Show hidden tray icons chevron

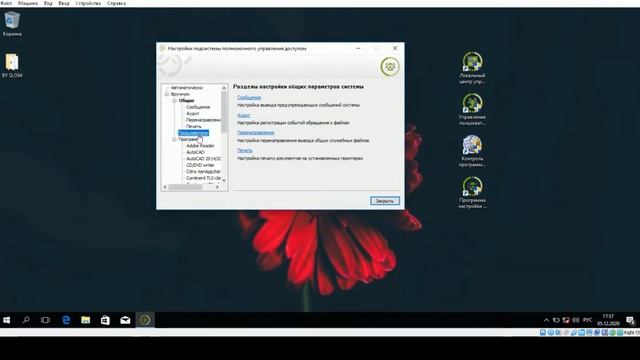[547, 320]
